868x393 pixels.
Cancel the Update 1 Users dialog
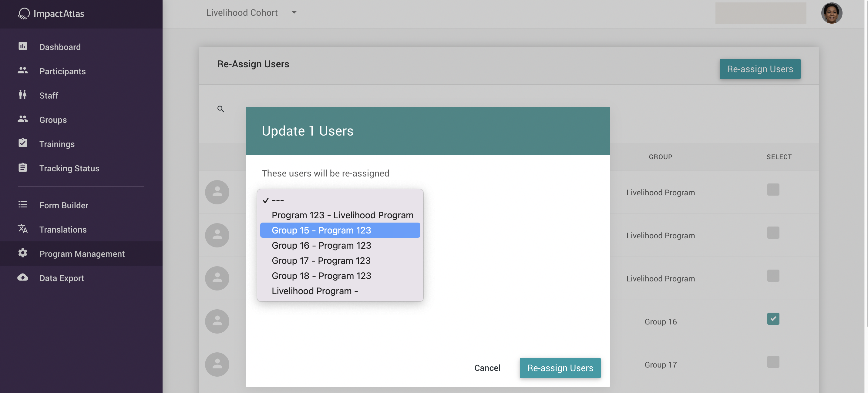coord(487,368)
